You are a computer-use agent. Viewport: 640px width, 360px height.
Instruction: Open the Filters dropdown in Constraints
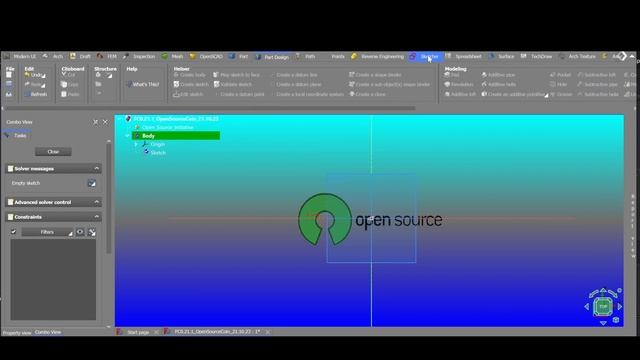coord(47,232)
